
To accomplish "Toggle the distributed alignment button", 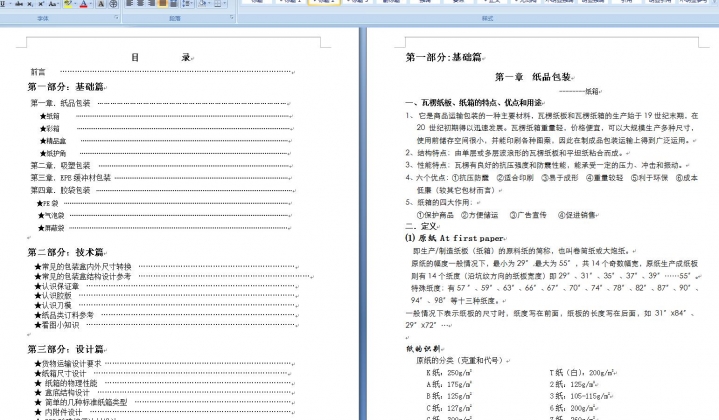I will (173, 3).
